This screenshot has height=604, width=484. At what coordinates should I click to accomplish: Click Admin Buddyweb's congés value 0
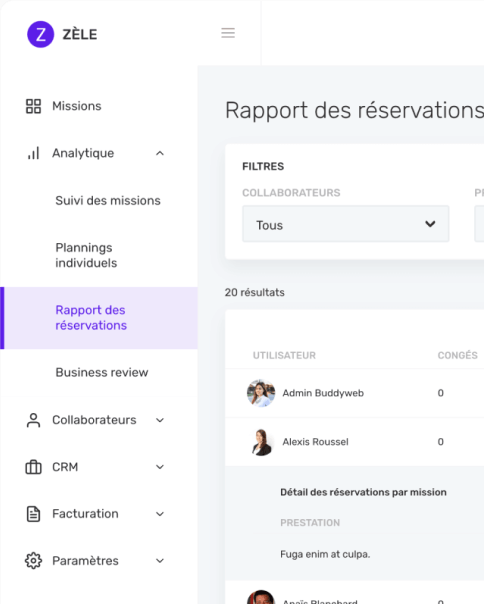[x=440, y=393]
